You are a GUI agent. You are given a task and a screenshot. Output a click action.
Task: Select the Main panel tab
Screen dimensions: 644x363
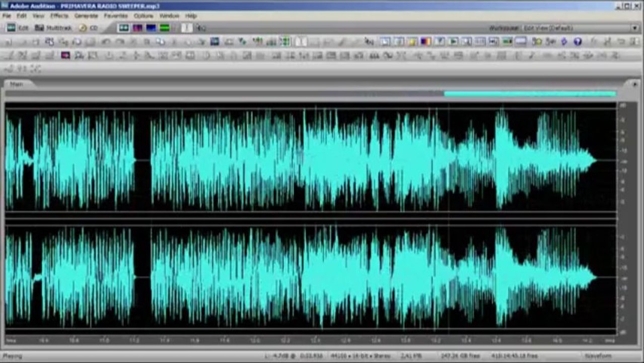point(17,84)
